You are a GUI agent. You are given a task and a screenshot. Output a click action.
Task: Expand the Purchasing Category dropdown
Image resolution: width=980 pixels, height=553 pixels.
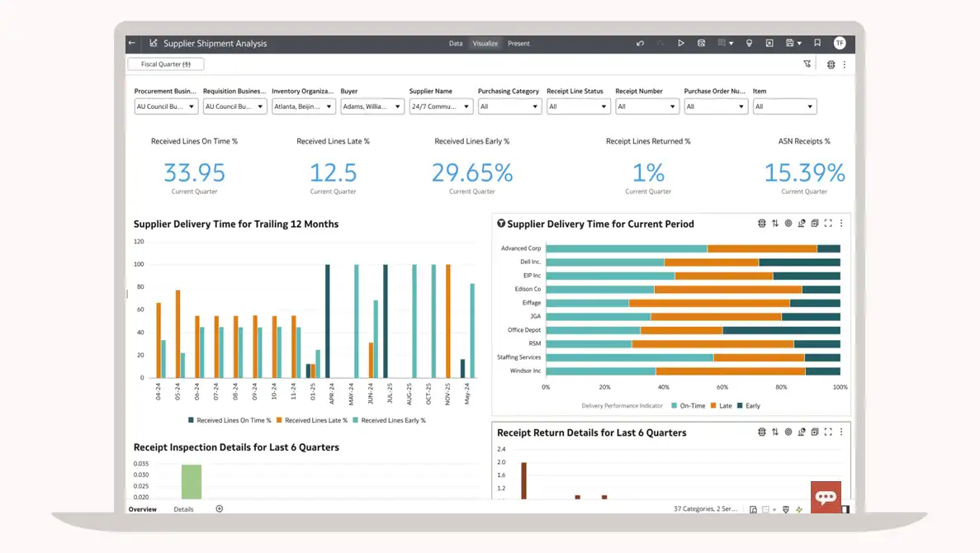[x=509, y=106]
